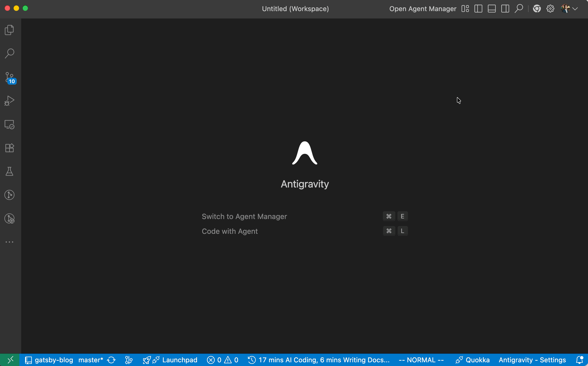Open the Explorer view in the activity bar
This screenshot has width=588, height=366.
tap(9, 30)
